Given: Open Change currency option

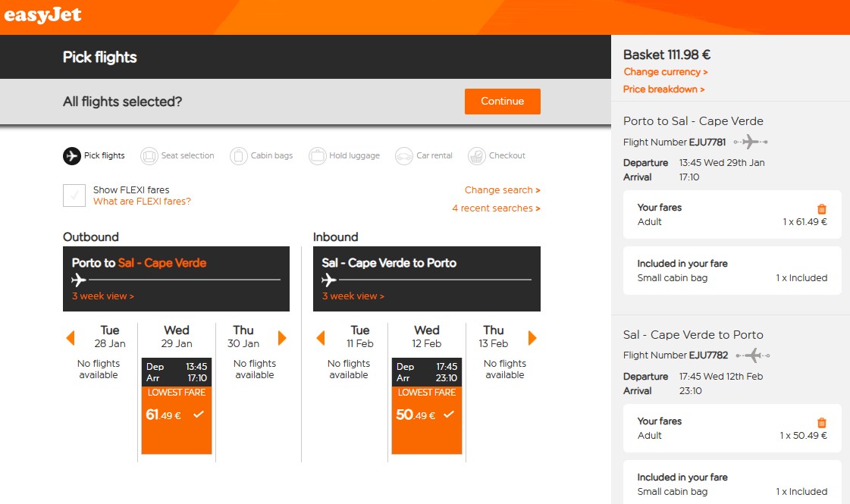Looking at the screenshot, I should (666, 72).
